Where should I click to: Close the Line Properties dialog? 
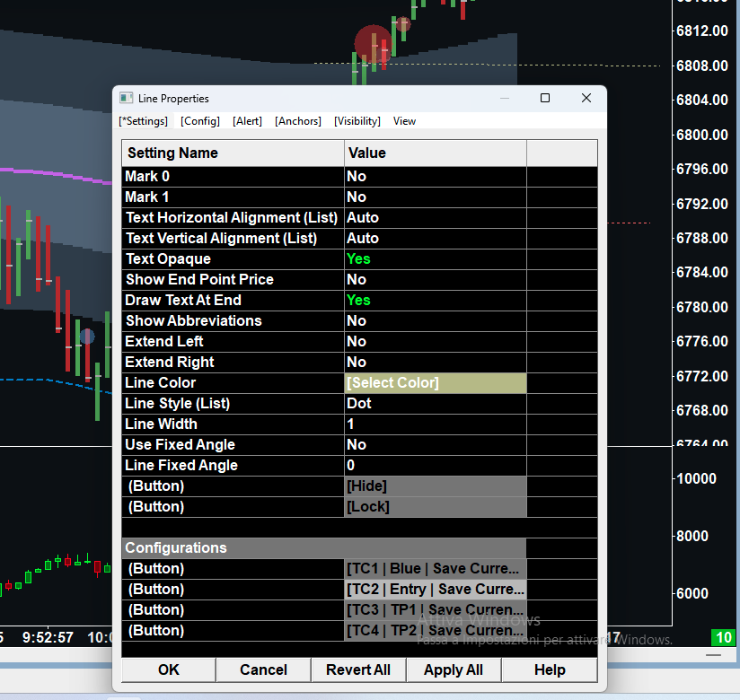pyautogui.click(x=586, y=98)
